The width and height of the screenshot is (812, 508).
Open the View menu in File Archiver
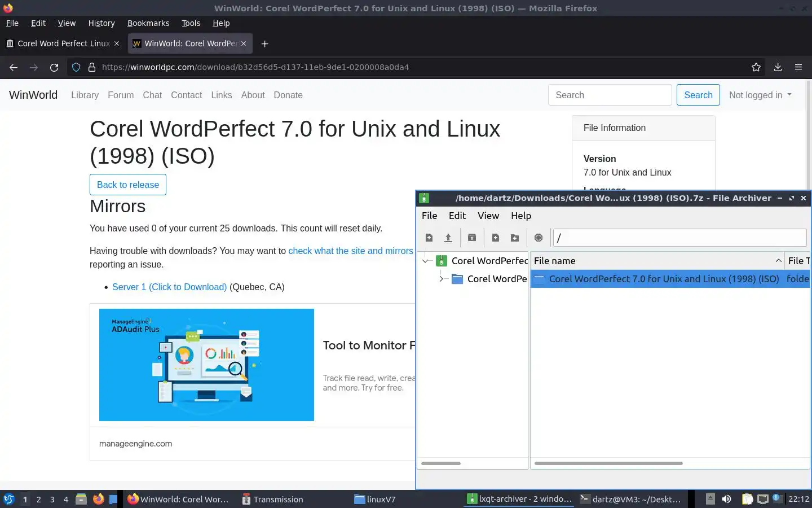click(488, 216)
